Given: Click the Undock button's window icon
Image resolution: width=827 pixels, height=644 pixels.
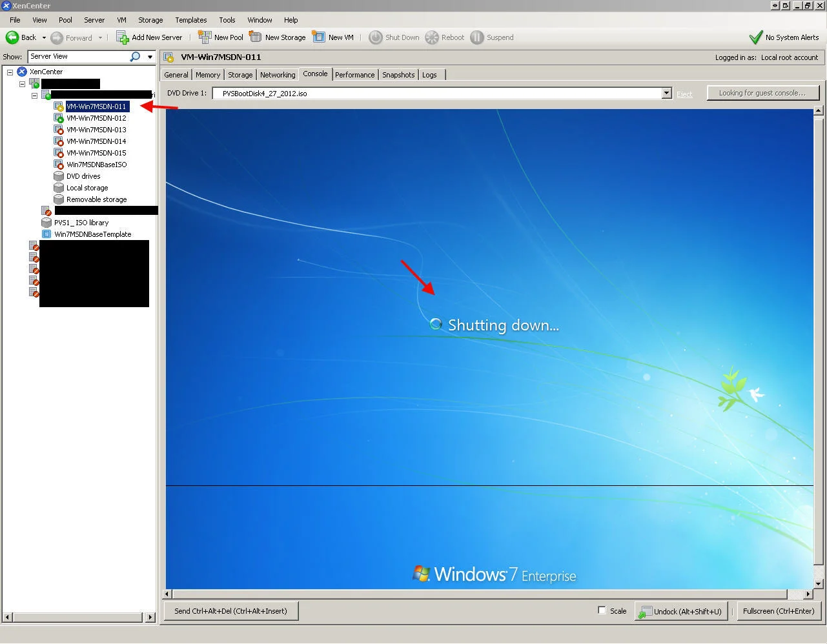Looking at the screenshot, I should click(644, 612).
